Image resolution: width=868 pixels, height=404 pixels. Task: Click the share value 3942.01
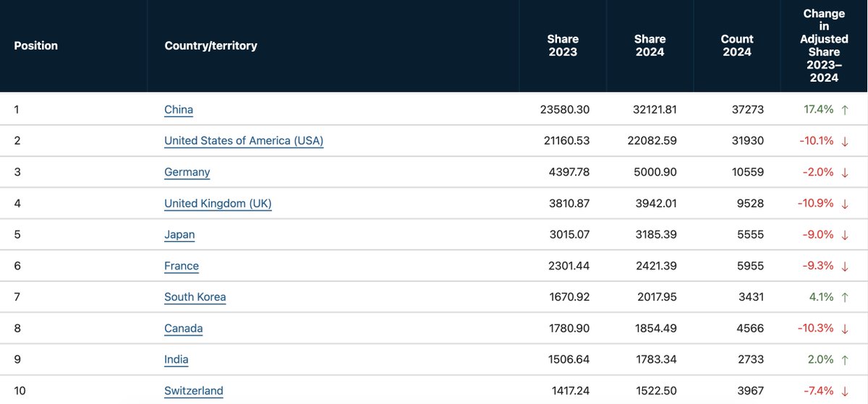655,204
